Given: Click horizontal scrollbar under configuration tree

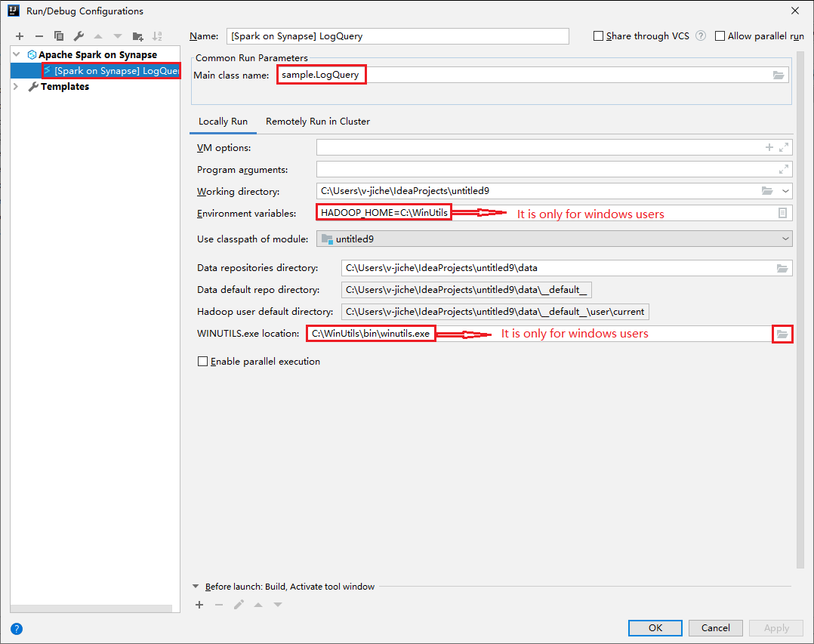Looking at the screenshot, I should [91, 609].
